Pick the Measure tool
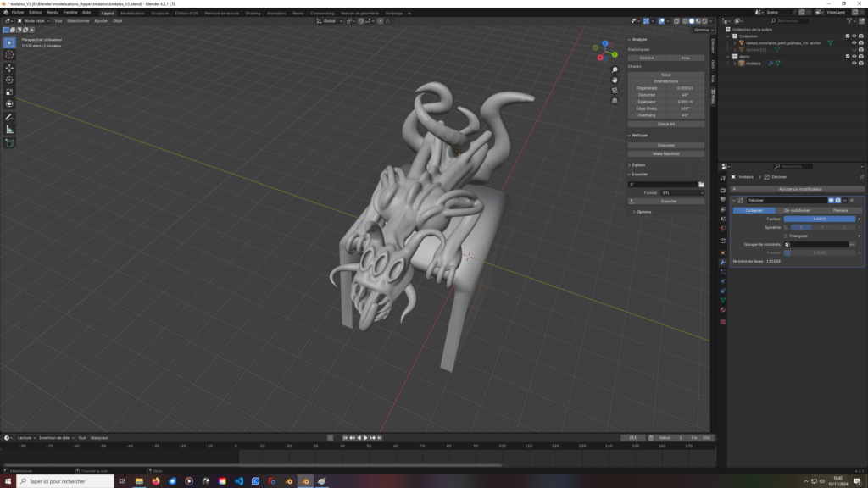The width and height of the screenshot is (868, 488). (x=9, y=130)
